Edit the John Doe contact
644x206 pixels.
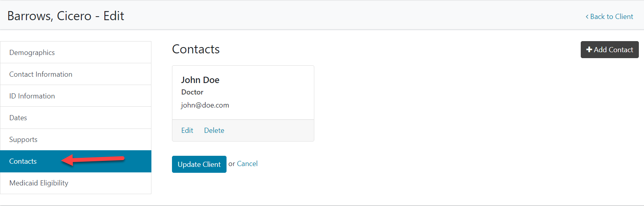coord(187,130)
